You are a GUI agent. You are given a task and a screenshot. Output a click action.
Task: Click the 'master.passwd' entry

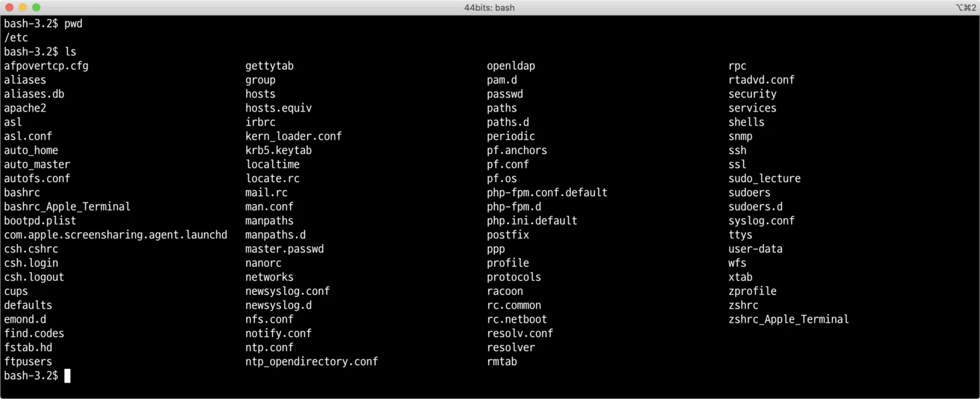click(x=284, y=249)
